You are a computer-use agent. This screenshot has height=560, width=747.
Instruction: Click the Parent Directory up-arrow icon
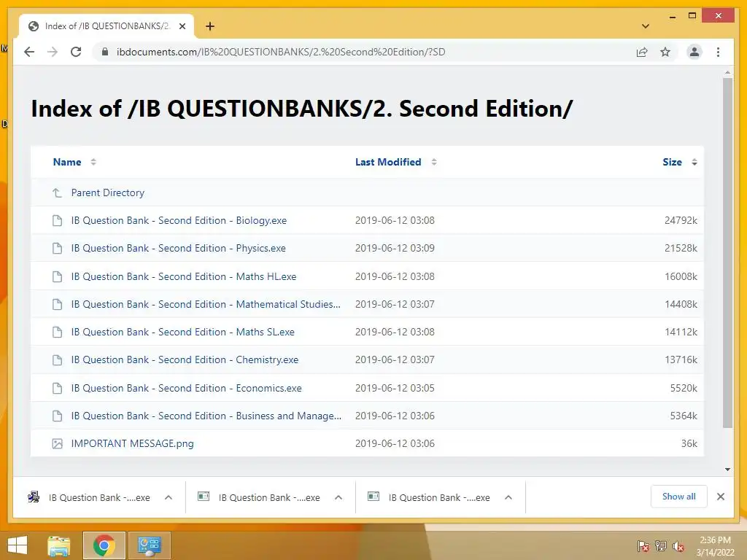click(57, 192)
